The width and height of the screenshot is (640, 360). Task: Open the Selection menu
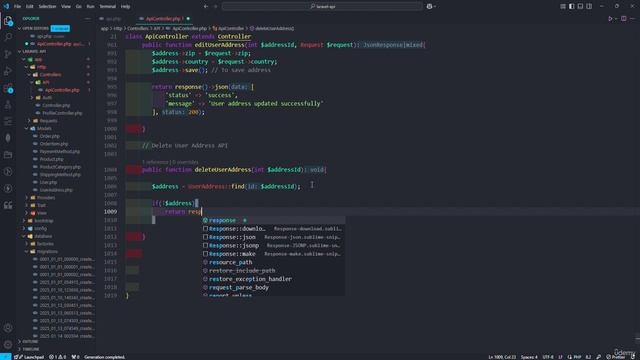click(47, 7)
